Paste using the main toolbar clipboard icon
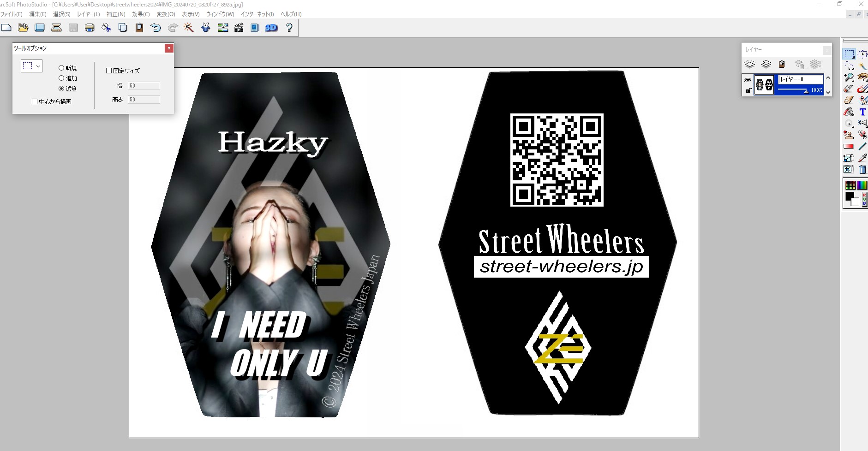Viewport: 868px width, 451px height. click(x=139, y=28)
